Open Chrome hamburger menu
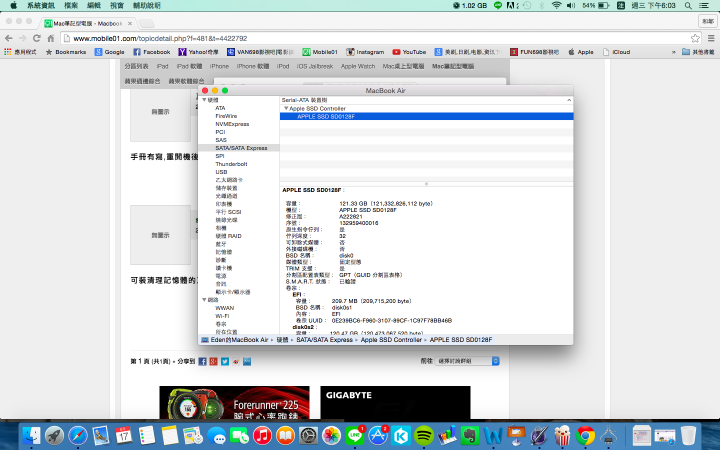The width and height of the screenshot is (720, 450). click(711, 38)
